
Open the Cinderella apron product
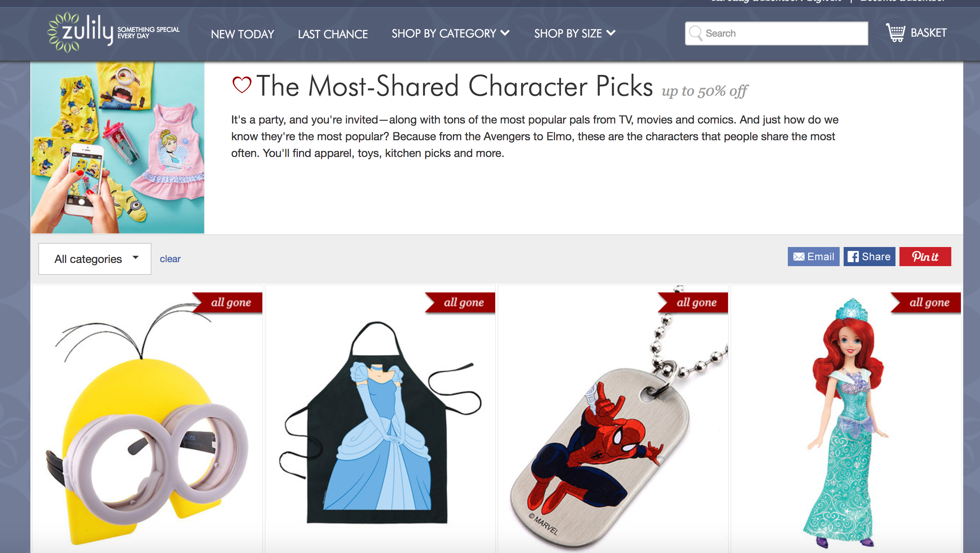click(x=380, y=419)
